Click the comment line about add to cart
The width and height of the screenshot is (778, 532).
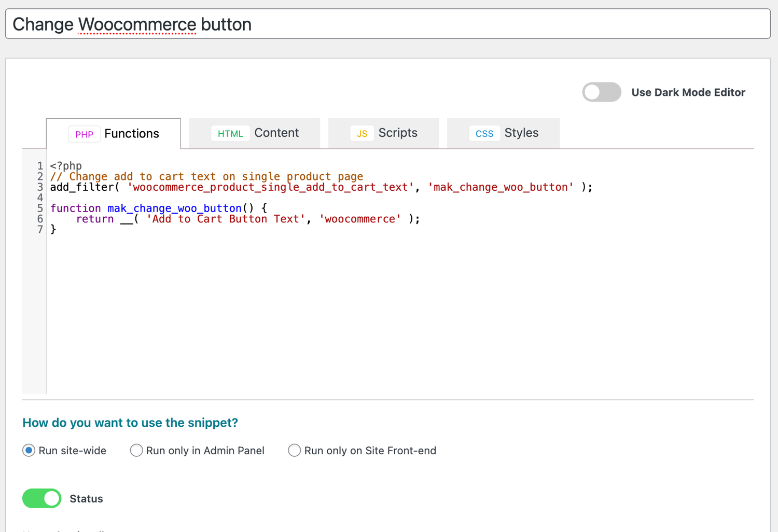[206, 176]
